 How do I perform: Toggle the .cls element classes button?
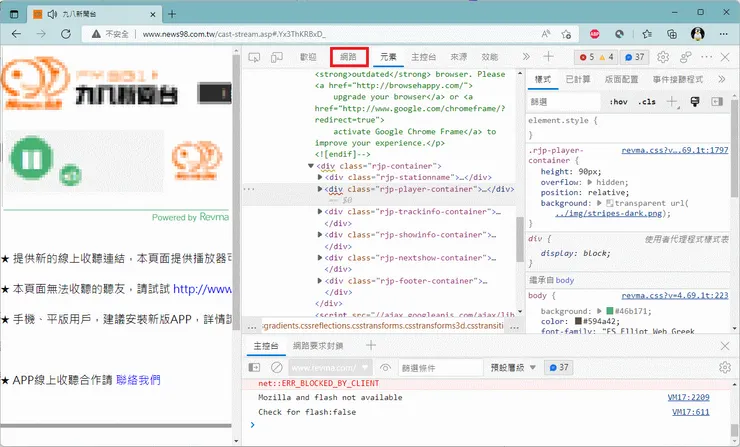click(x=647, y=102)
